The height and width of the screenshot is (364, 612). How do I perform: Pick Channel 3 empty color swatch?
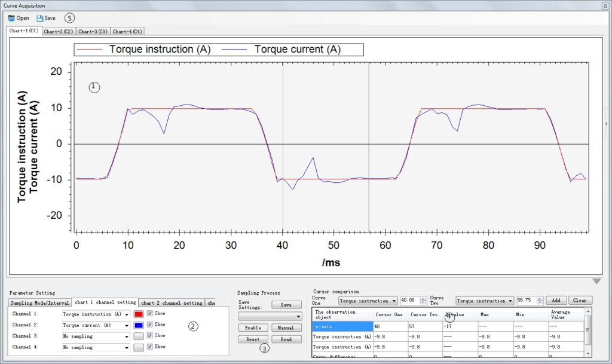(139, 336)
